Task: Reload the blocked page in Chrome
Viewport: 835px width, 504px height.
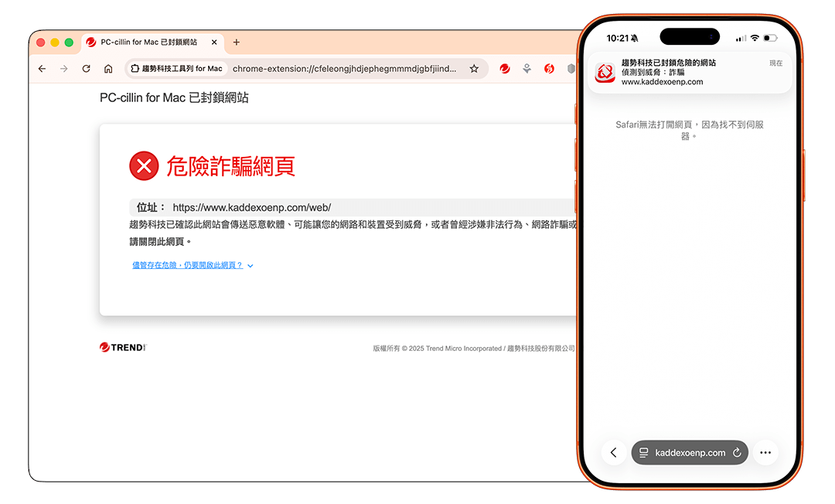Action: [86, 69]
